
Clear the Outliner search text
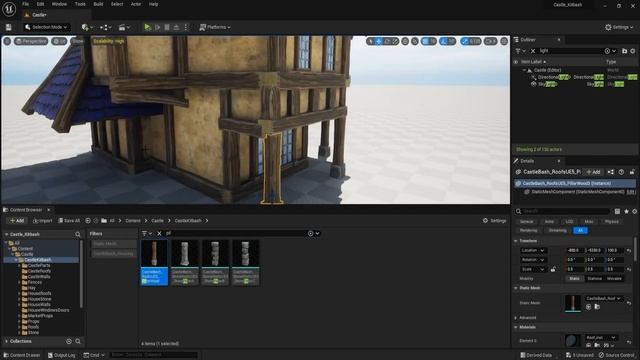point(533,51)
